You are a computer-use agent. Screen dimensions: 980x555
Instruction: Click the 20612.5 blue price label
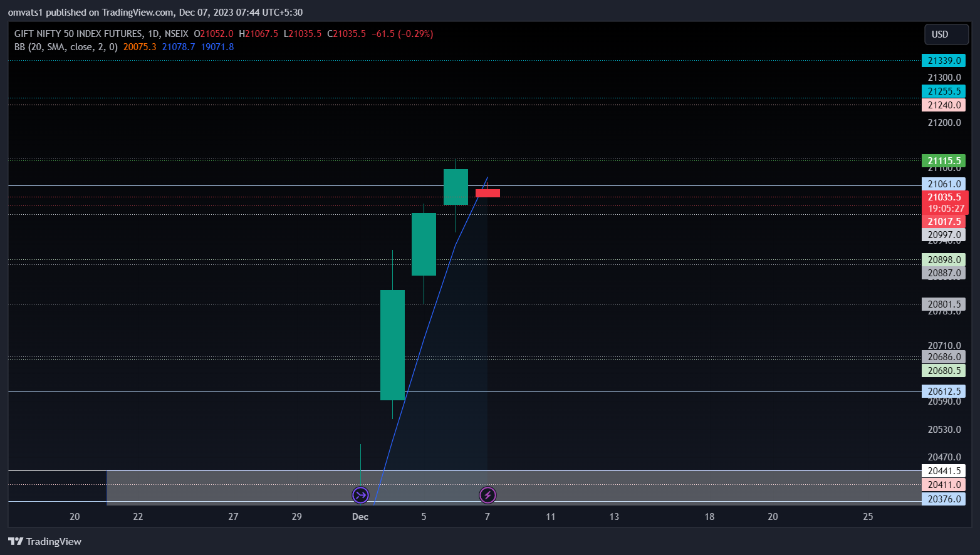click(x=944, y=392)
